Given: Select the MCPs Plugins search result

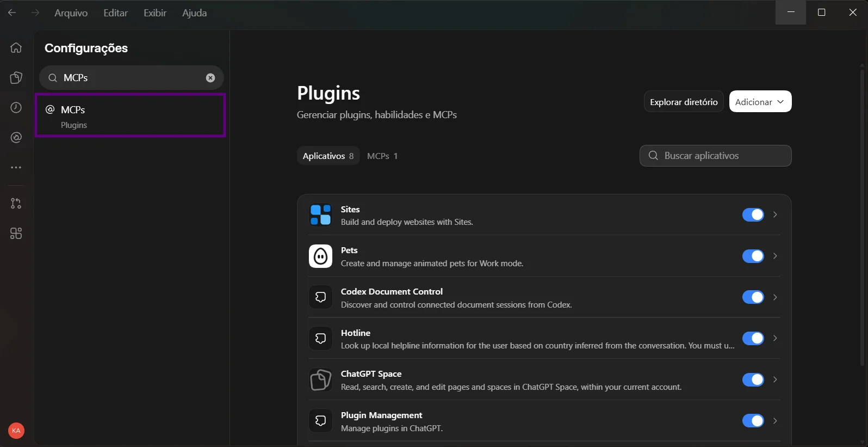Looking at the screenshot, I should 130,115.
